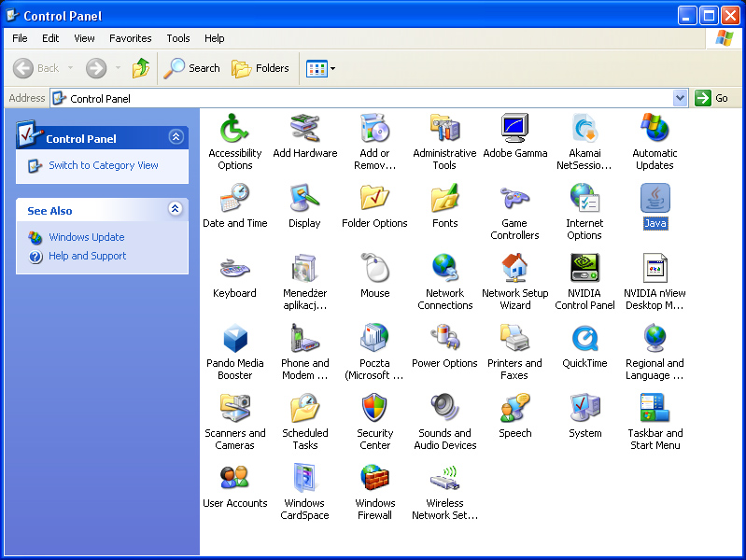This screenshot has height=560, width=746.
Task: Open the Tools menu
Action: pos(178,38)
